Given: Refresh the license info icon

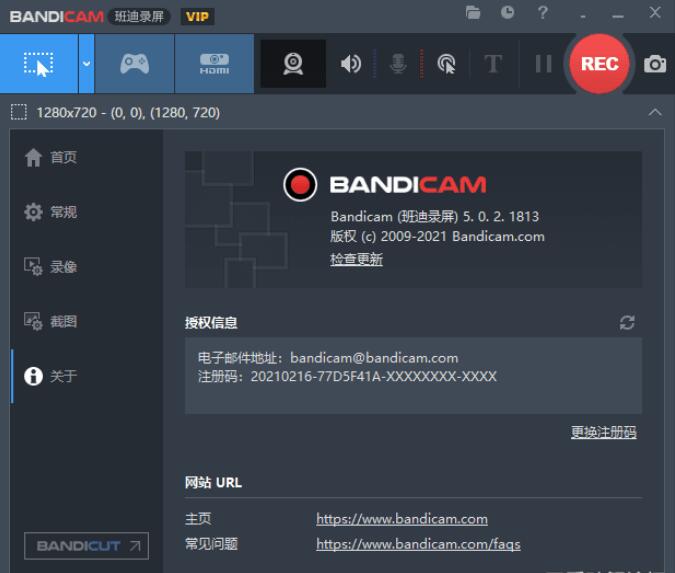Looking at the screenshot, I should click(x=627, y=322).
